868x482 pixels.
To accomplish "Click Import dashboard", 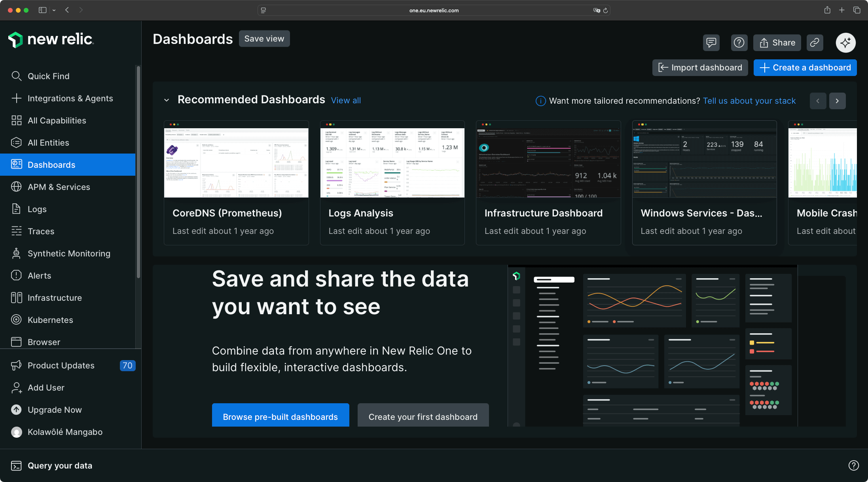I will 700,67.
